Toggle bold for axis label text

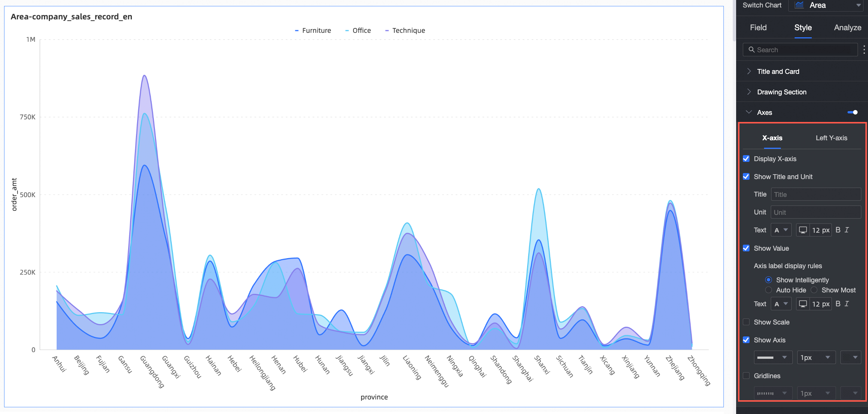(838, 304)
